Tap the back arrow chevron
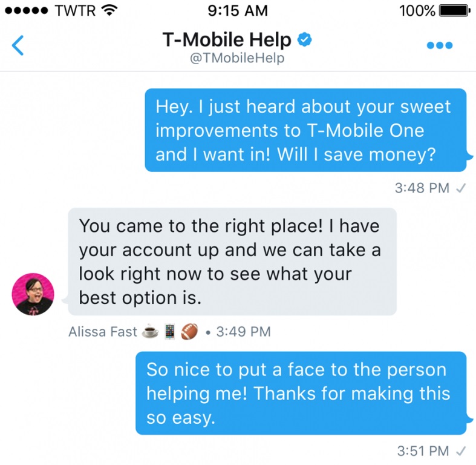Viewport: 476px width, 465px height. pos(18,45)
